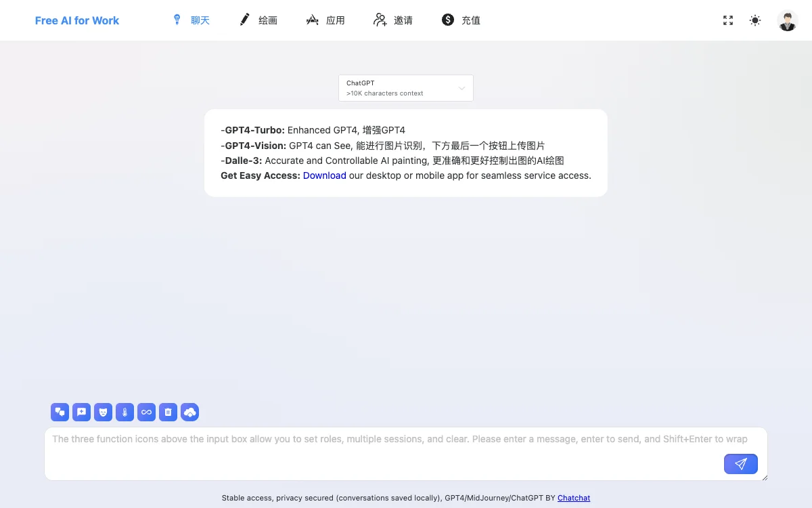Viewport: 812px width, 508px height.
Task: Expand the ChatGPT model dropdown
Action: click(406, 88)
